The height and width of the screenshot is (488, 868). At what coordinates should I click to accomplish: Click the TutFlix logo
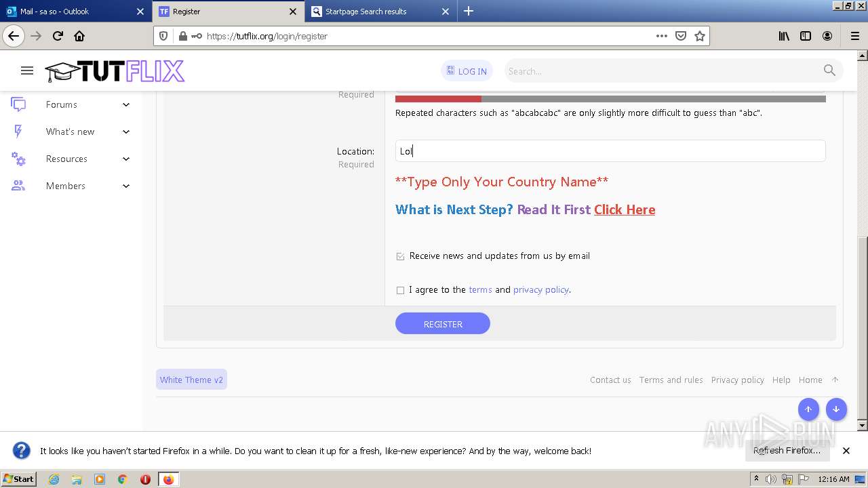coord(115,71)
